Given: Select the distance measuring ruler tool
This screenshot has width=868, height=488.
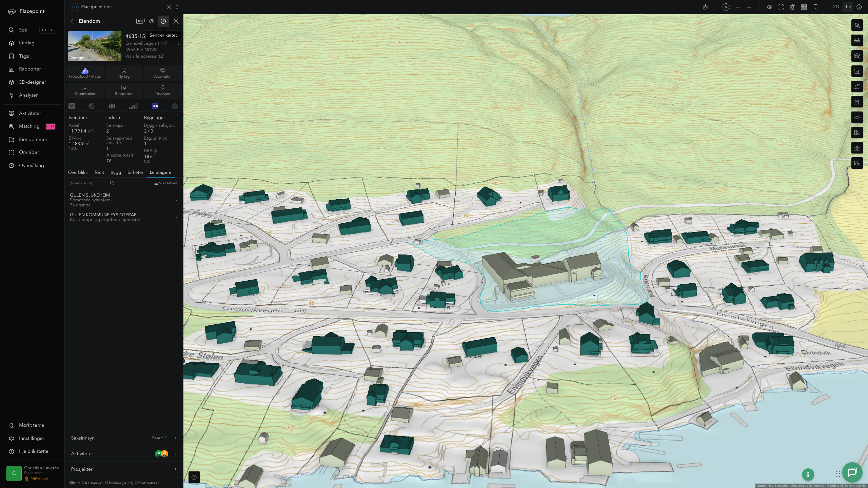Looking at the screenshot, I should (x=857, y=41).
